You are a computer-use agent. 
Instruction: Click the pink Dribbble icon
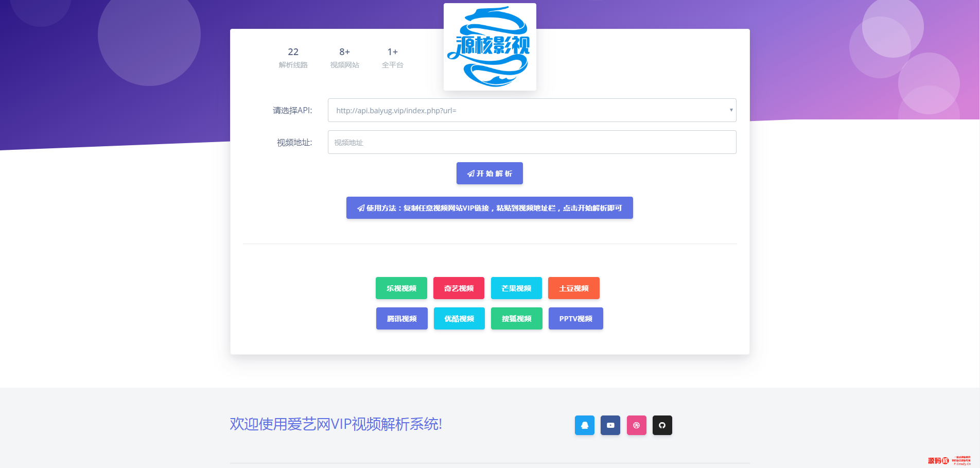[x=636, y=425]
